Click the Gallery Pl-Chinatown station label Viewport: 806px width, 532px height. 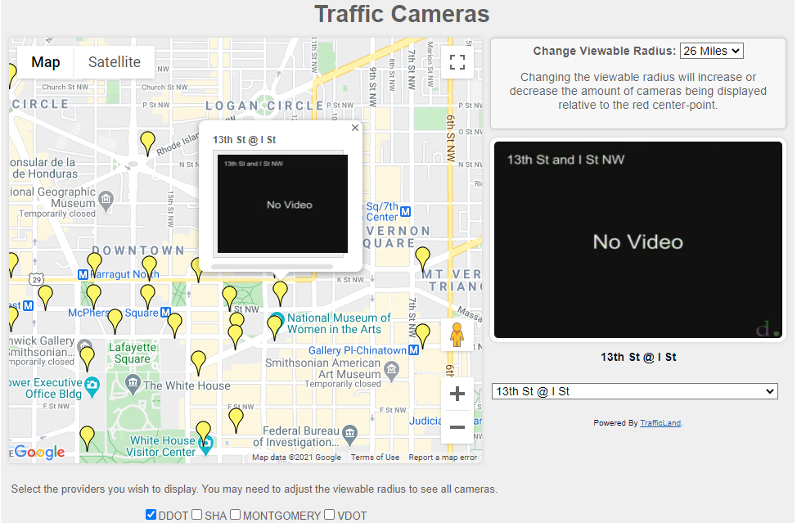[358, 350]
